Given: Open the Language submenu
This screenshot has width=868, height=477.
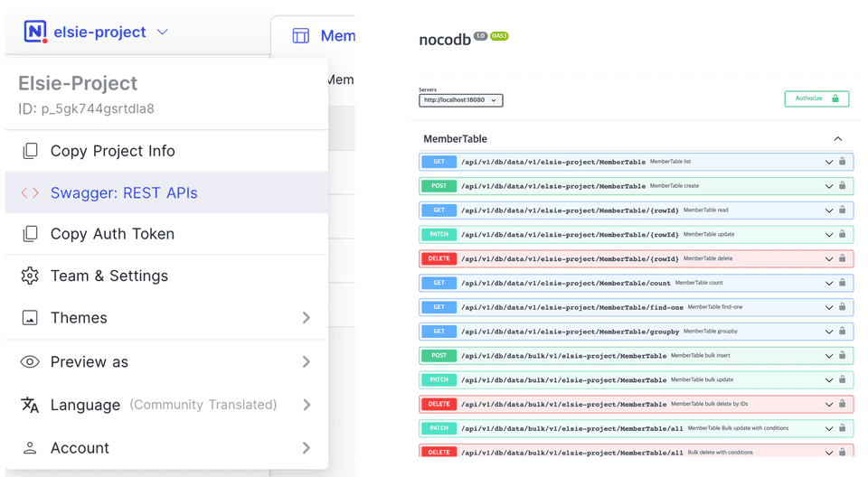Looking at the screenshot, I should pos(306,405).
